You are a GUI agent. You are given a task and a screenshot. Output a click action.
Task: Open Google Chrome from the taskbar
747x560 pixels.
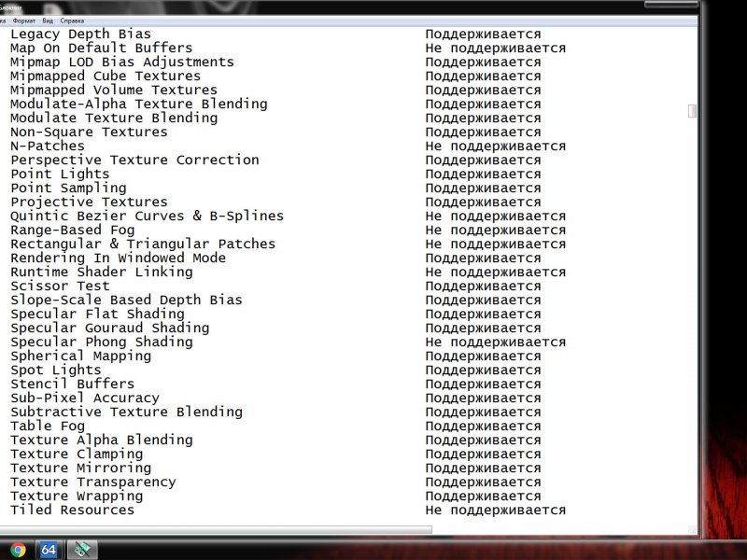pos(18,550)
